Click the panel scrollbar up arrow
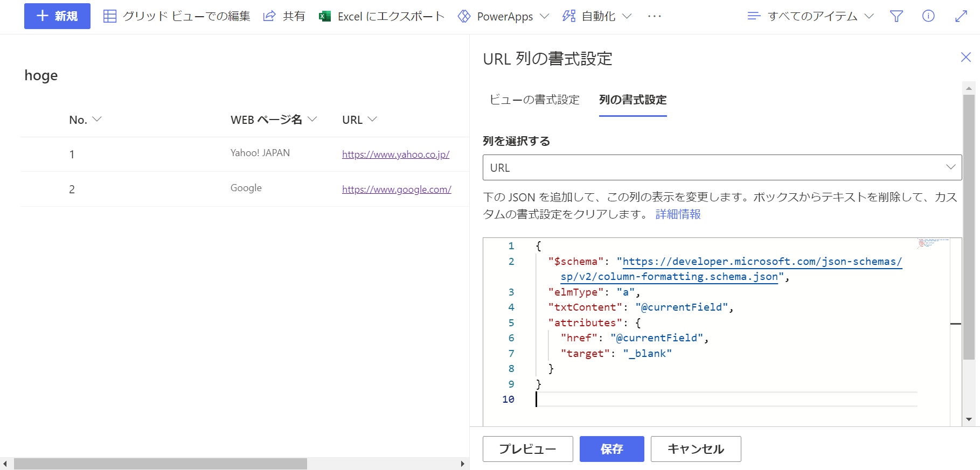The height and width of the screenshot is (470, 980). (969, 88)
